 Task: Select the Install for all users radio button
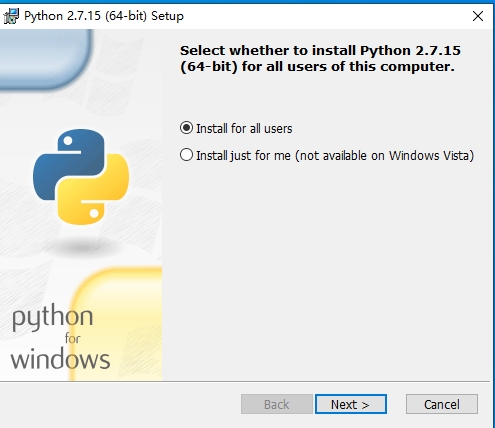tap(186, 128)
